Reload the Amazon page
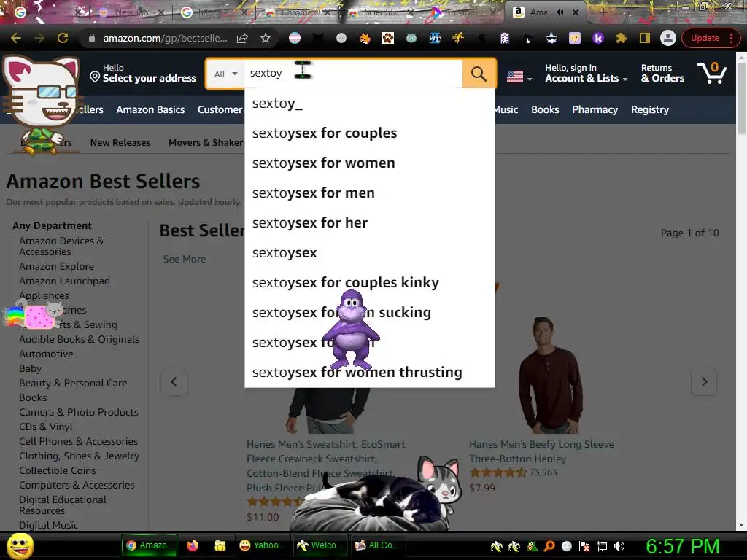The width and height of the screenshot is (747, 560). tap(63, 38)
